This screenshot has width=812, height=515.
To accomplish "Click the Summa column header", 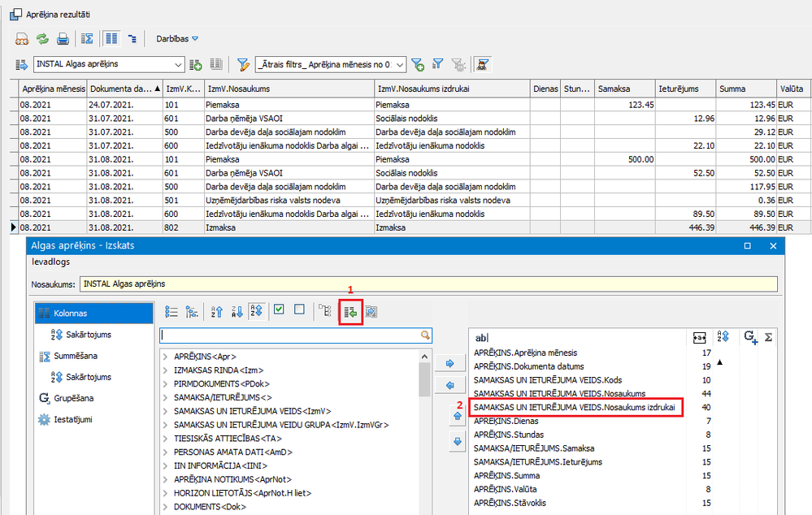I will click(x=746, y=89).
